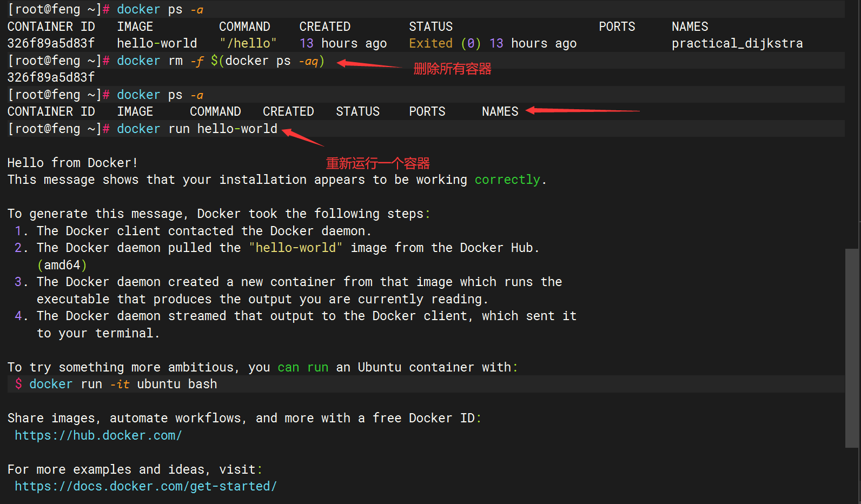Open the https://hub.docker.com/ link
The image size is (861, 504).
click(98, 435)
